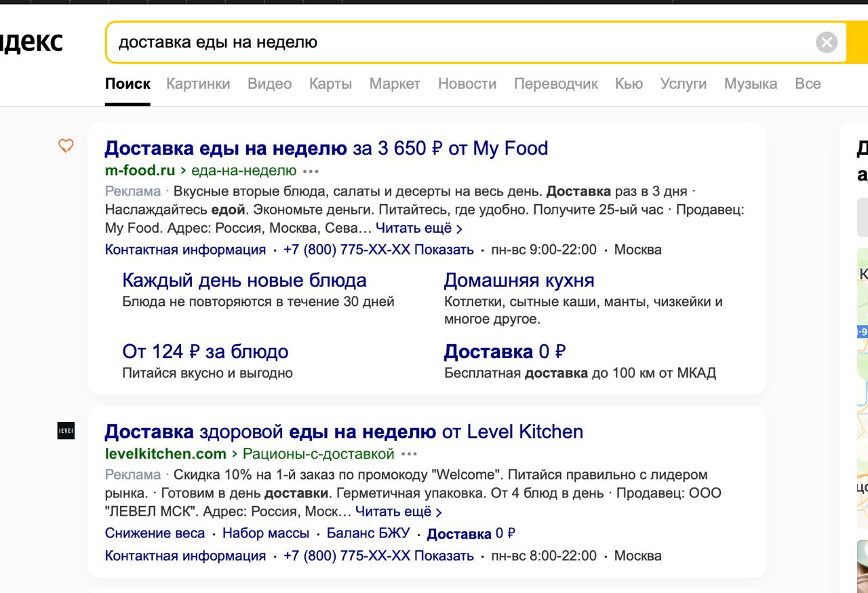This screenshot has width=868, height=593.
Task: Open the Маркет tab
Action: click(395, 84)
